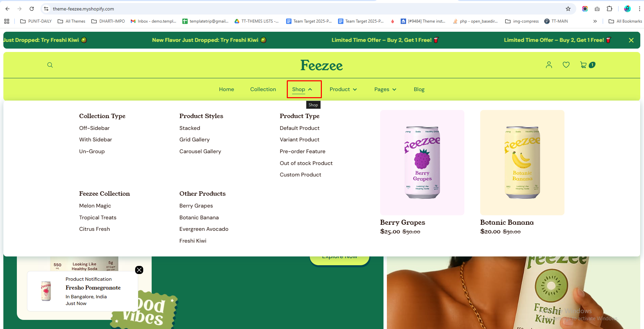Open the user account icon
This screenshot has width=644, height=329.
pyautogui.click(x=549, y=65)
